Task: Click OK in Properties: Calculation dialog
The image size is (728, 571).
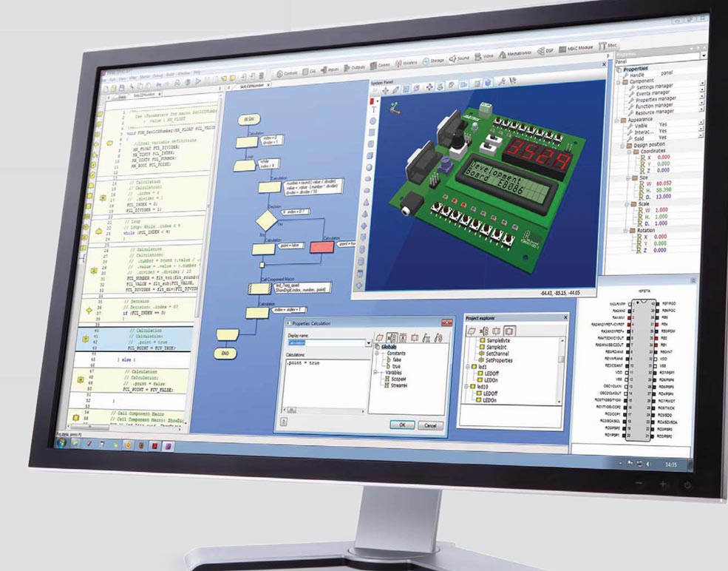Action: pos(402,425)
